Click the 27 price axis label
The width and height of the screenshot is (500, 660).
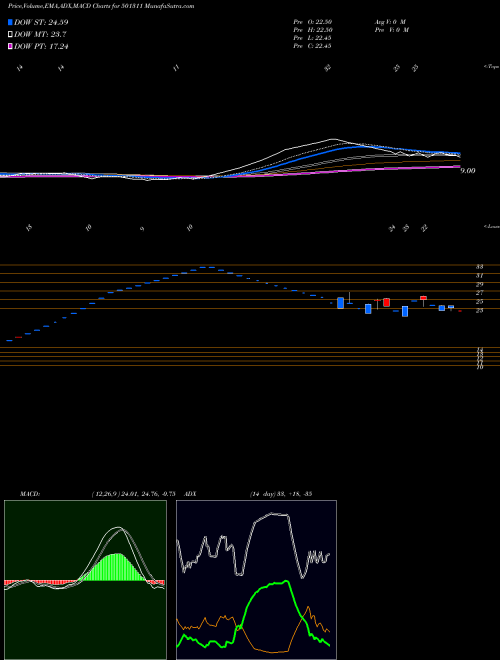point(479,293)
